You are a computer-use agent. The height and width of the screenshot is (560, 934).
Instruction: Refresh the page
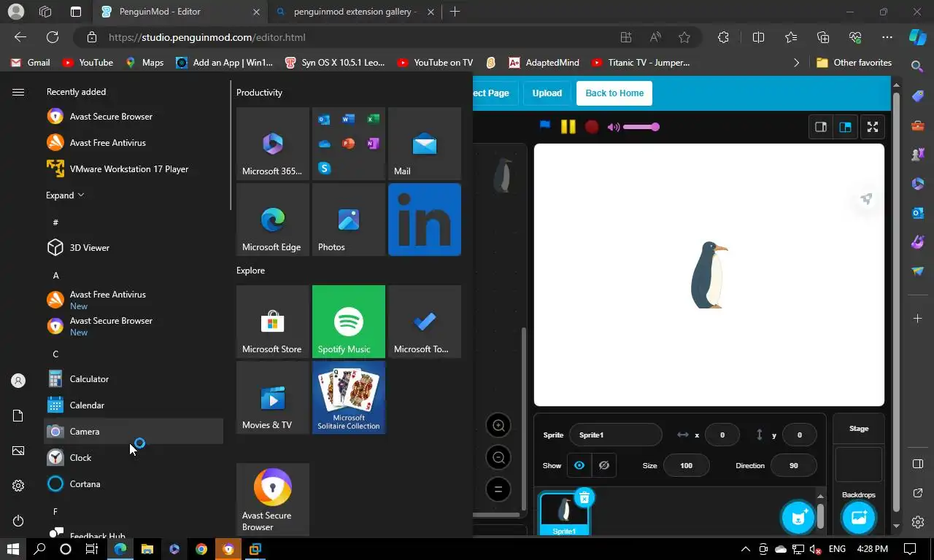click(x=53, y=37)
